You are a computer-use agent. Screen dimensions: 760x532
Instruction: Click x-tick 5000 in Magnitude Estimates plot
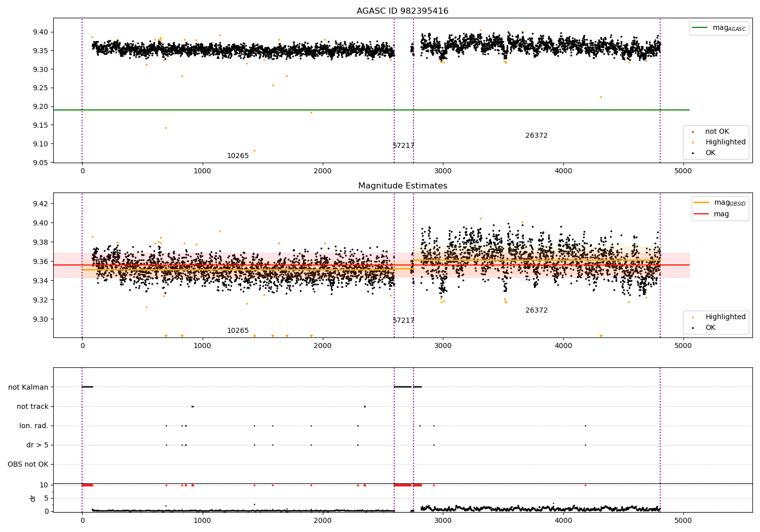683,346
